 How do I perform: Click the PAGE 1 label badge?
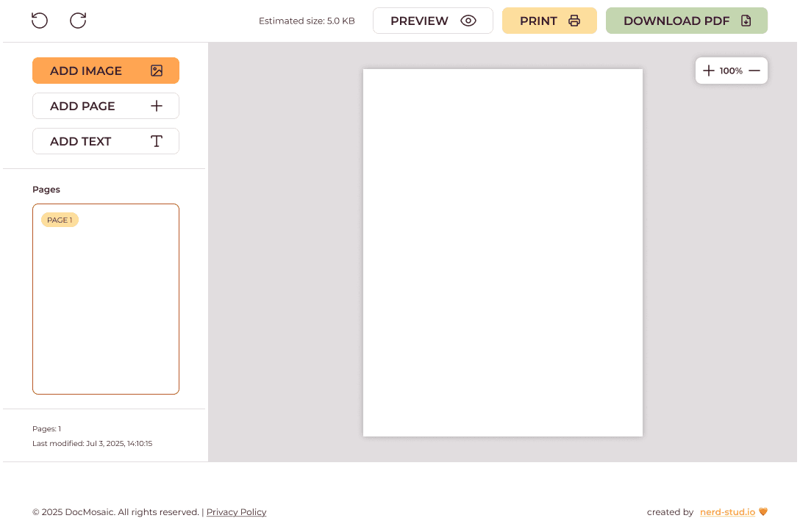pos(60,220)
